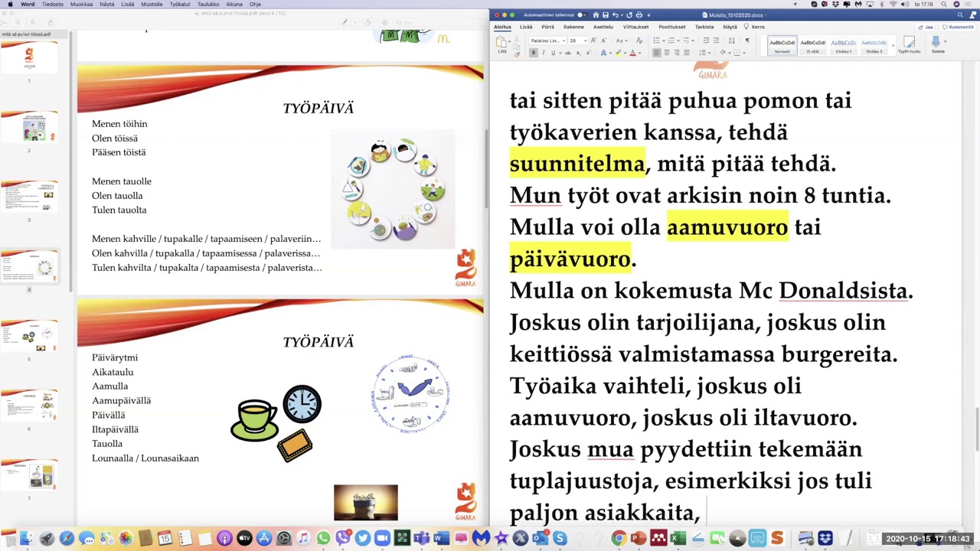Apply the red font color
This screenshot has width=980, height=551.
point(632,53)
